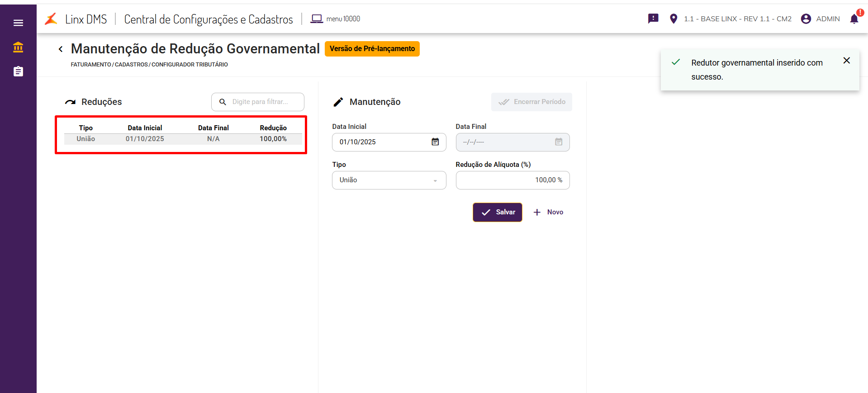
Task: Click the Novo button
Action: point(548,212)
